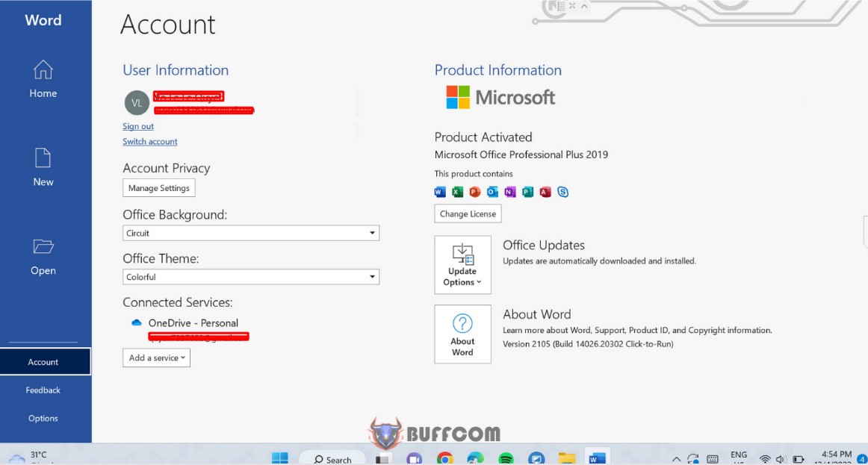The height and width of the screenshot is (465, 868).
Task: Click the 'Product Activated' heading
Action: pyautogui.click(x=483, y=137)
